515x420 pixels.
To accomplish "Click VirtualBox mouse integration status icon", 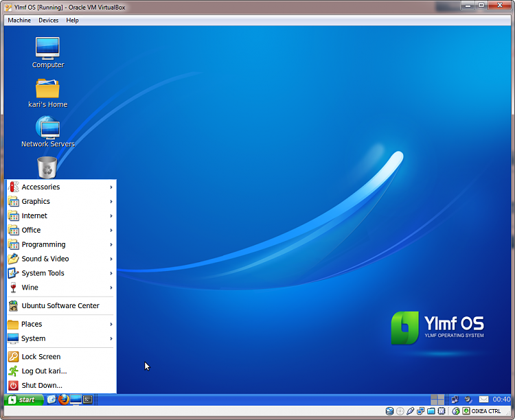I will (x=455, y=411).
